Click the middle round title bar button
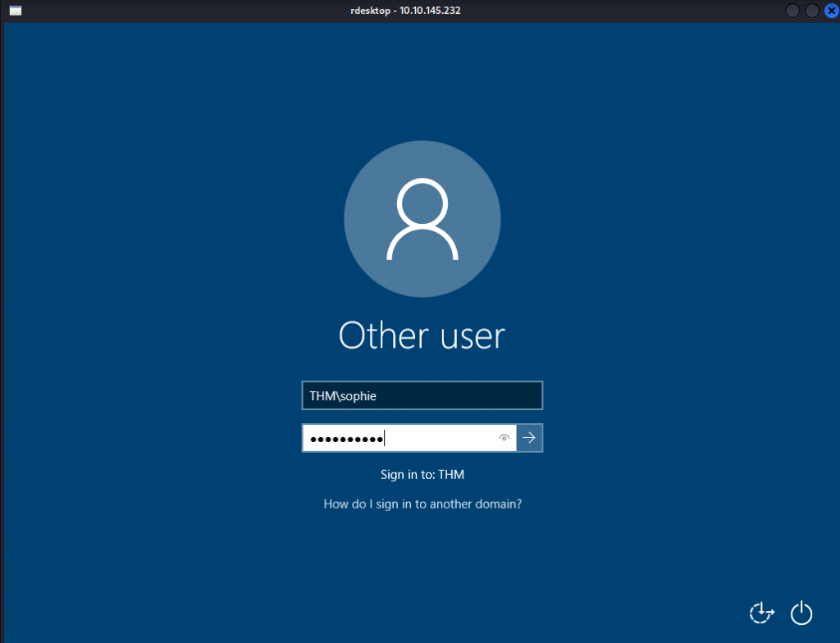 click(x=811, y=11)
